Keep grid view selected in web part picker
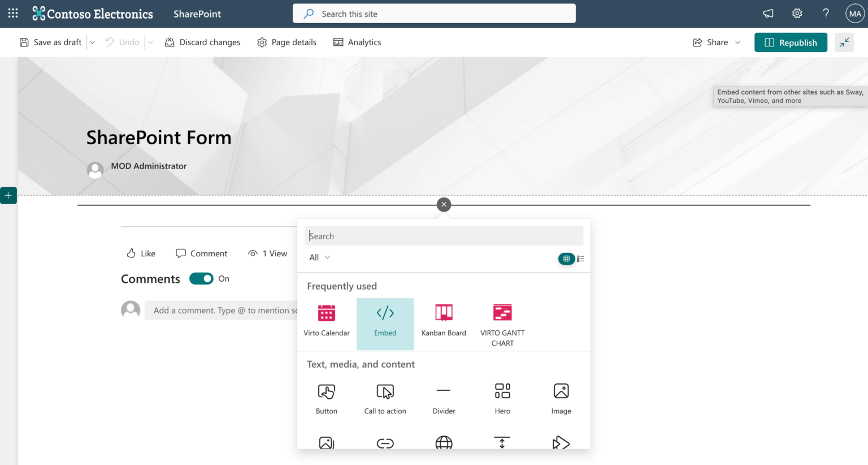The image size is (868, 465). pos(566,258)
